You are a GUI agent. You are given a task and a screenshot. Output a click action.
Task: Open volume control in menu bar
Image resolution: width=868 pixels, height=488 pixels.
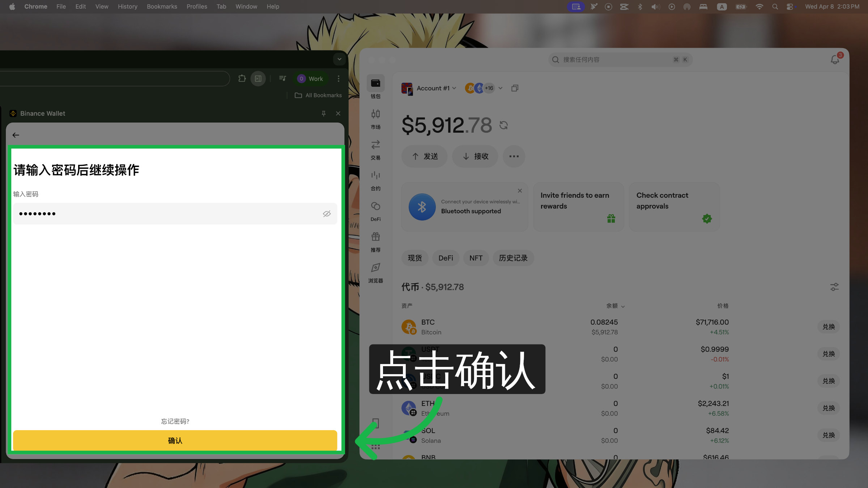click(655, 7)
